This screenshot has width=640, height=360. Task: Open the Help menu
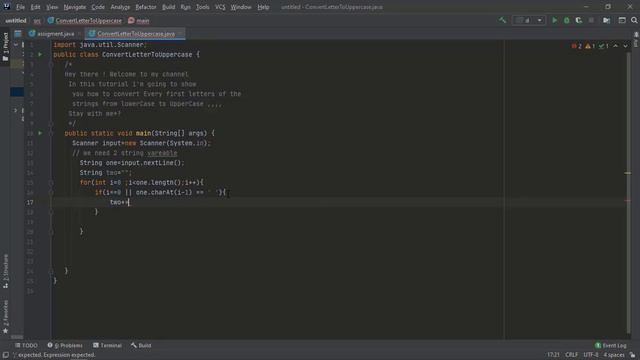pyautogui.click(x=263, y=7)
